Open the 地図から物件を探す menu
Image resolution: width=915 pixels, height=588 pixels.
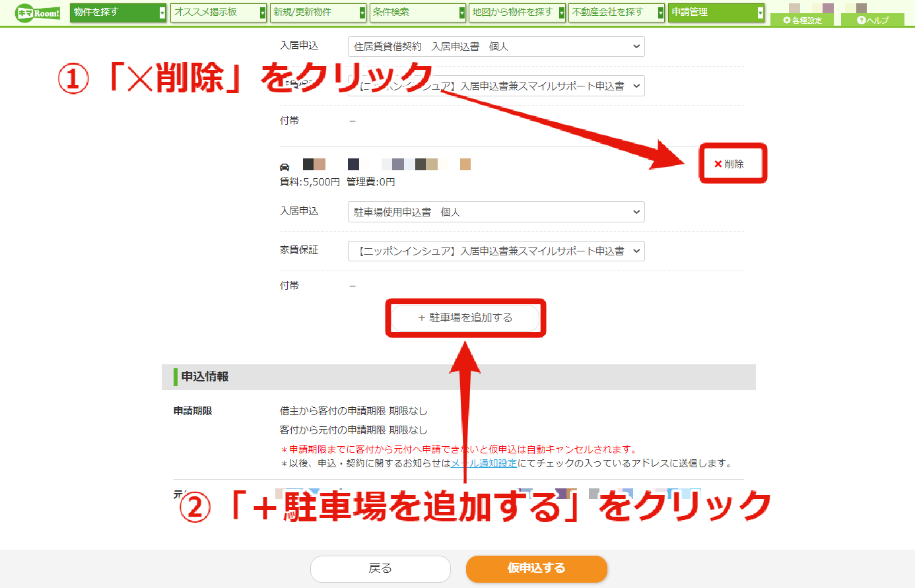518,13
